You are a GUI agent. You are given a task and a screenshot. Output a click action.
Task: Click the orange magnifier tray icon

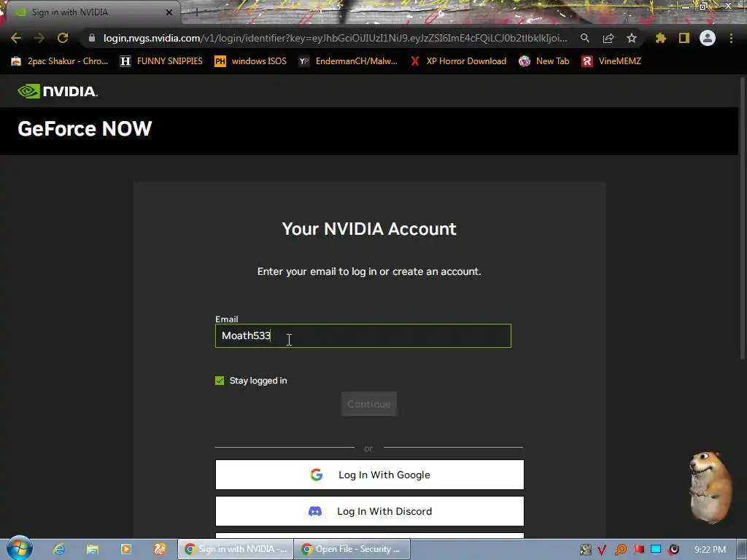click(621, 550)
